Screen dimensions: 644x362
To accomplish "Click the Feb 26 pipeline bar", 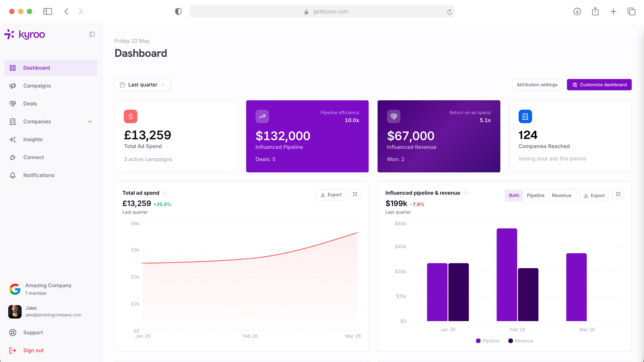I will point(507,275).
